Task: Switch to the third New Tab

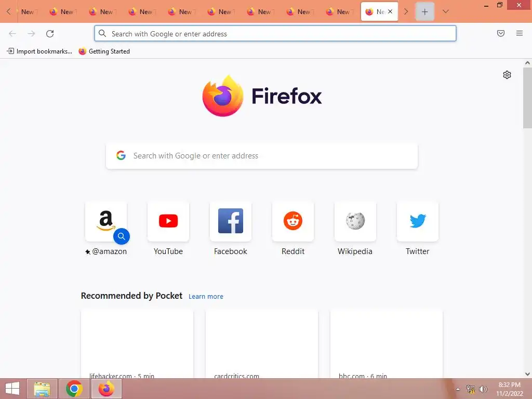Action: coord(103,12)
